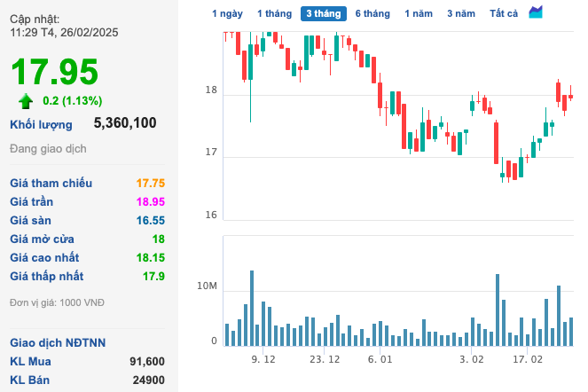The image size is (588, 392).
Task: Click the Giá sàn value 16.55
Action: tap(150, 220)
